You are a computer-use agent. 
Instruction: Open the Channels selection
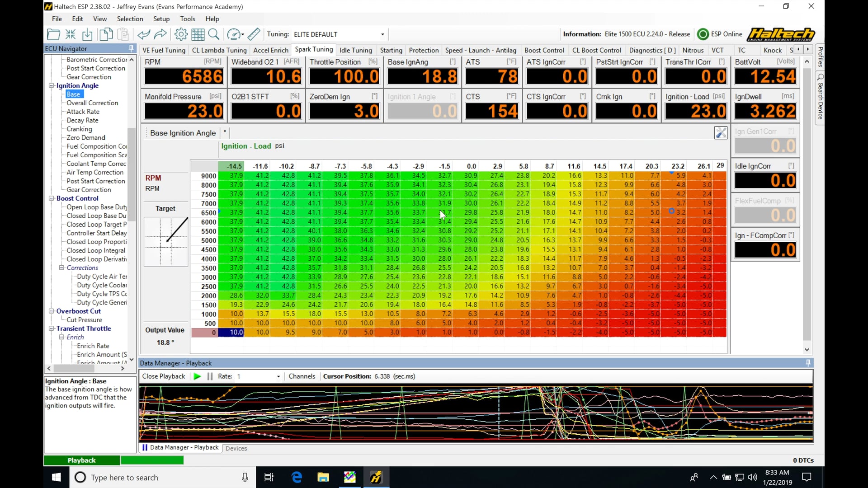pyautogui.click(x=302, y=376)
